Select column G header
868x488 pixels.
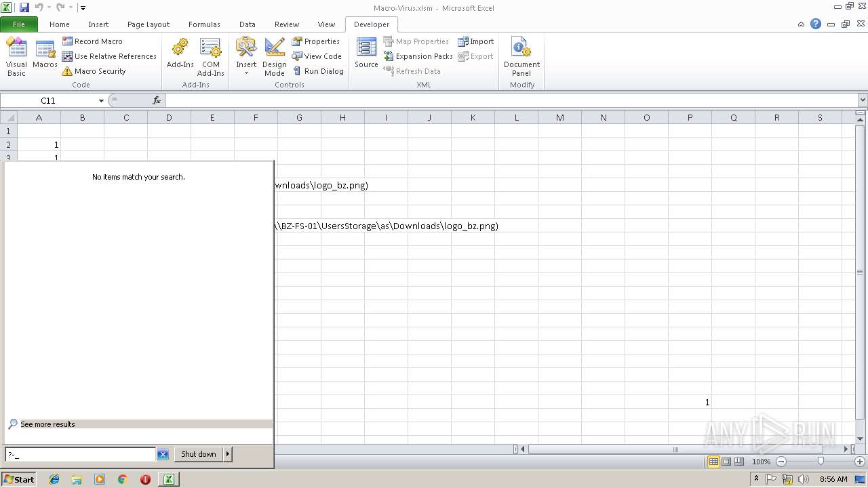coord(299,117)
